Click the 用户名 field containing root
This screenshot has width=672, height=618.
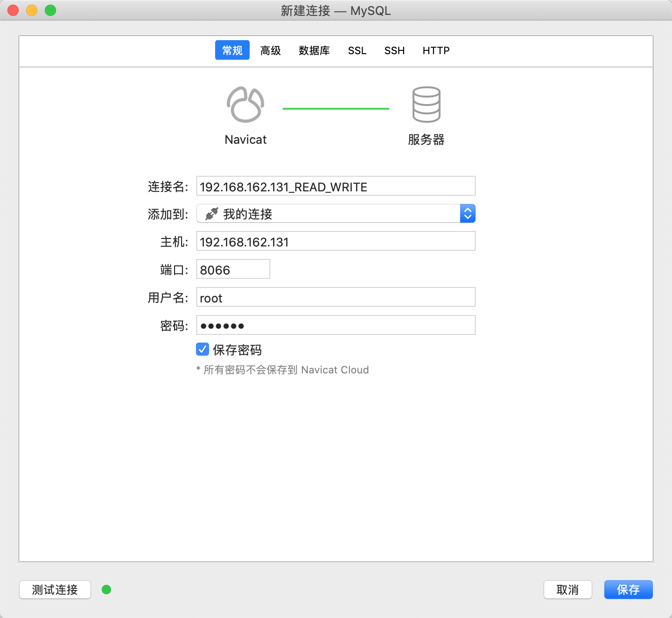point(336,297)
